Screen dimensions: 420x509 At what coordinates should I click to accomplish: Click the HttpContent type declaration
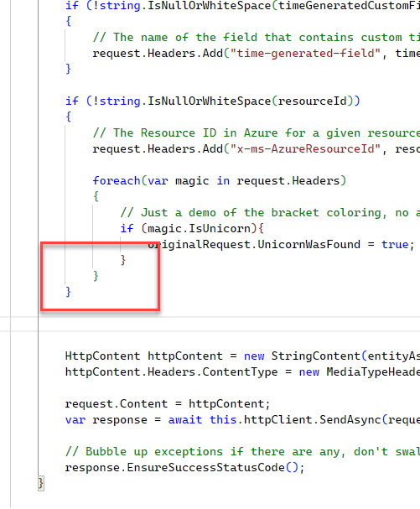point(102,356)
